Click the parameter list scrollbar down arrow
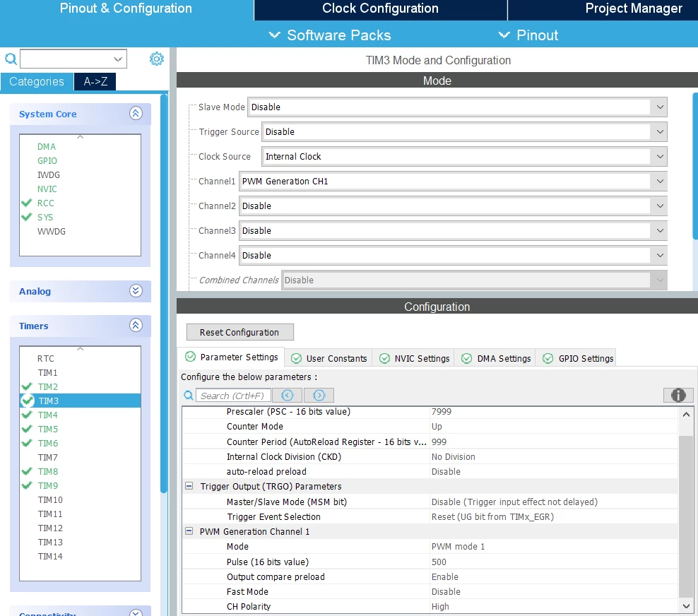The width and height of the screenshot is (698, 616). [686, 606]
